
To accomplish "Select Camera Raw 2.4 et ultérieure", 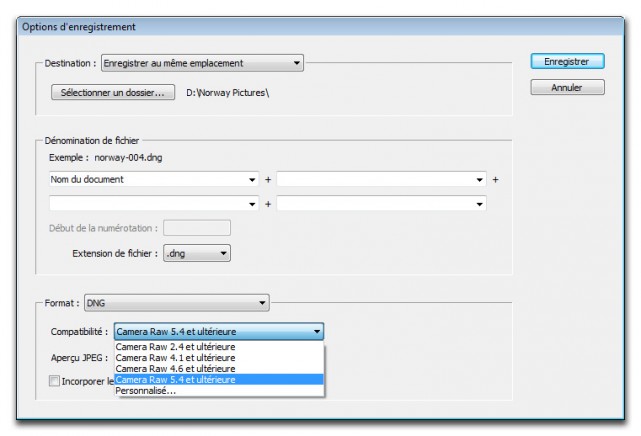I will 219,347.
